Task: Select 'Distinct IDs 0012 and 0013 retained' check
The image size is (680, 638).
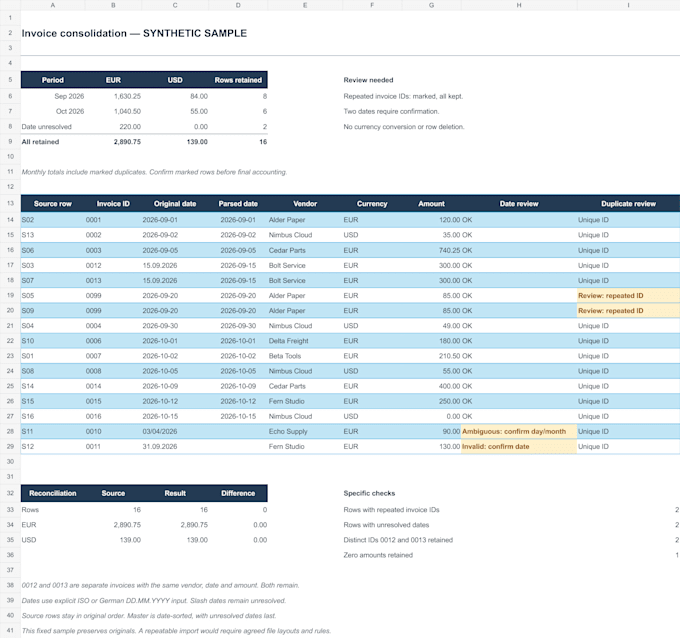Action: 398,540
